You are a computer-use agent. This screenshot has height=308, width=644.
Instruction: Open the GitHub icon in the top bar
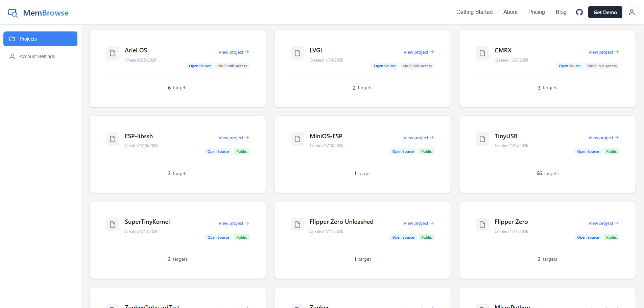579,12
